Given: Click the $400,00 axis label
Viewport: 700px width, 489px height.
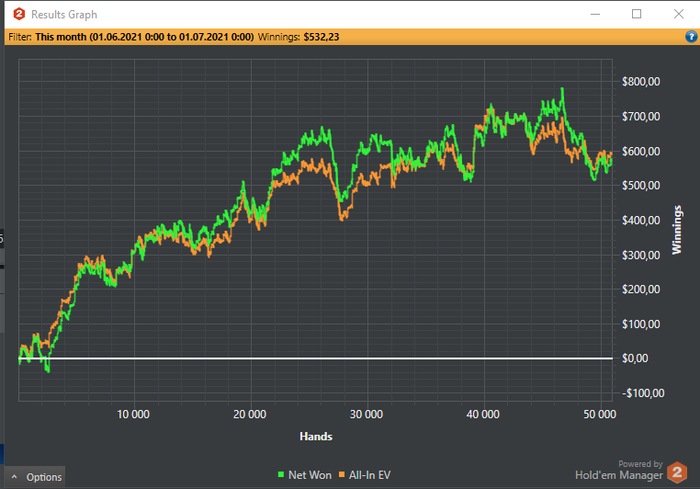Looking at the screenshot, I should [641, 220].
